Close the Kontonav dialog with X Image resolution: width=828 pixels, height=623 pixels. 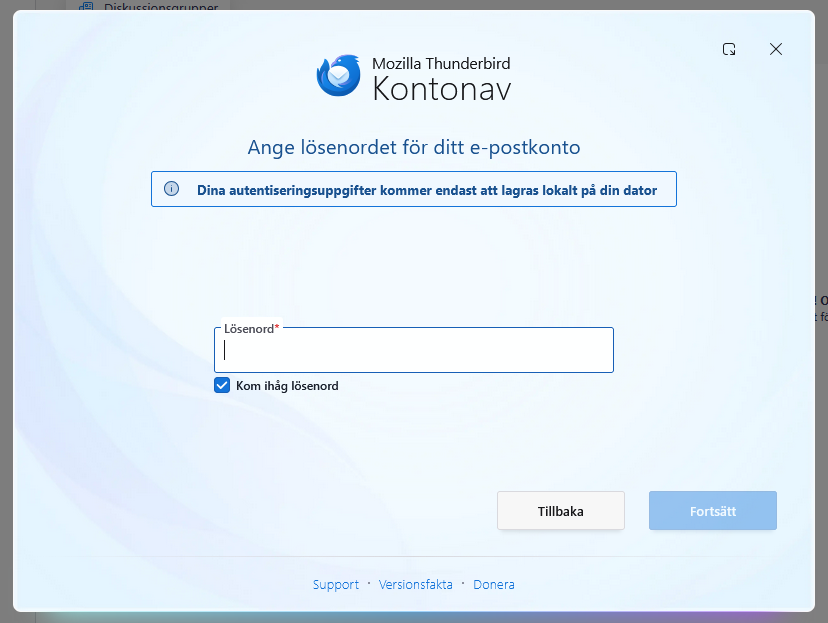coord(776,49)
